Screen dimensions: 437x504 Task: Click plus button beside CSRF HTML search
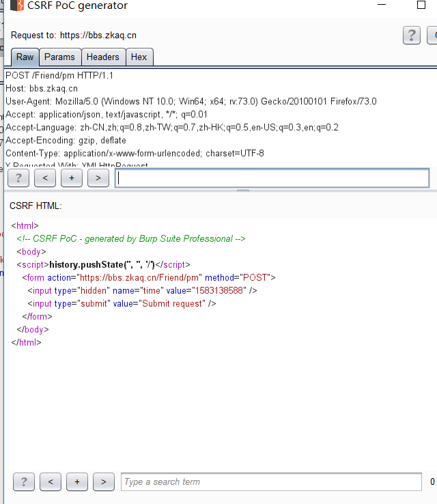[77, 482]
